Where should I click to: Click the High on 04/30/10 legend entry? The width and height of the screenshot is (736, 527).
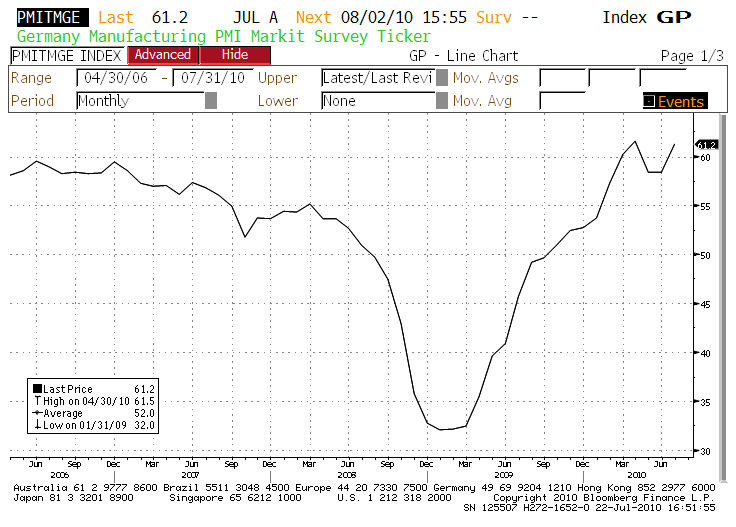pos(94,401)
